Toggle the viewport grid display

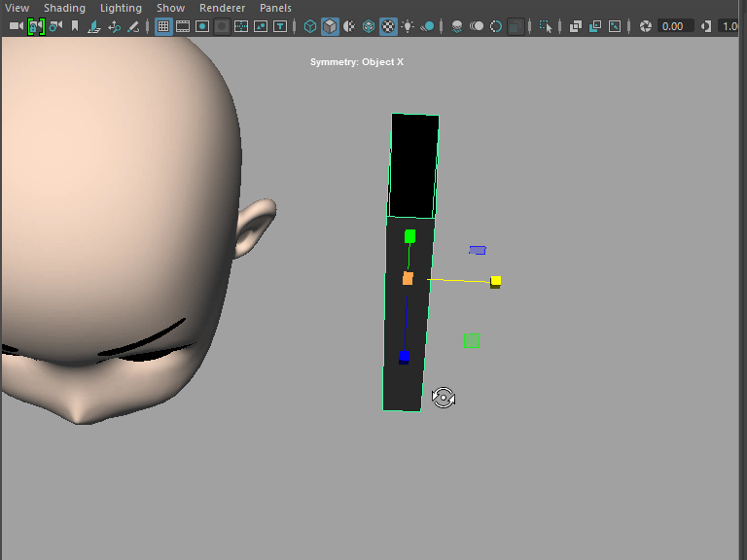[163, 26]
